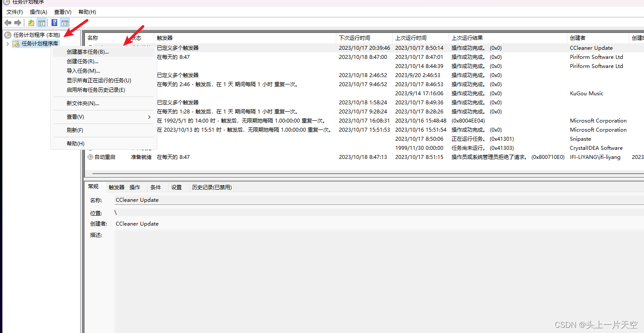Switch to the 条件 tab
Viewport: 644px width, 333px height.
click(x=156, y=188)
